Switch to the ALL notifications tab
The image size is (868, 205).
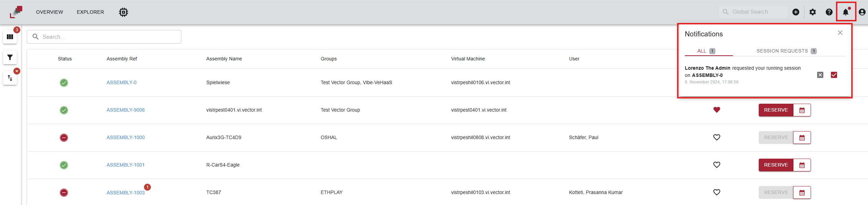pos(709,51)
